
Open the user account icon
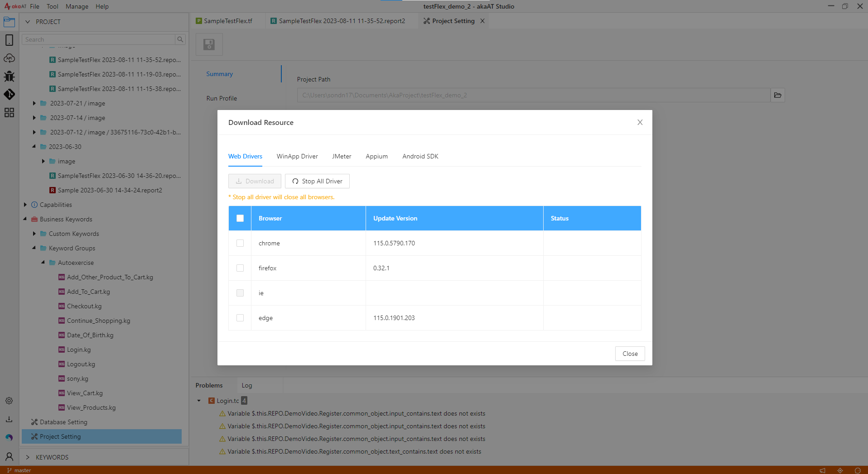tap(9, 456)
